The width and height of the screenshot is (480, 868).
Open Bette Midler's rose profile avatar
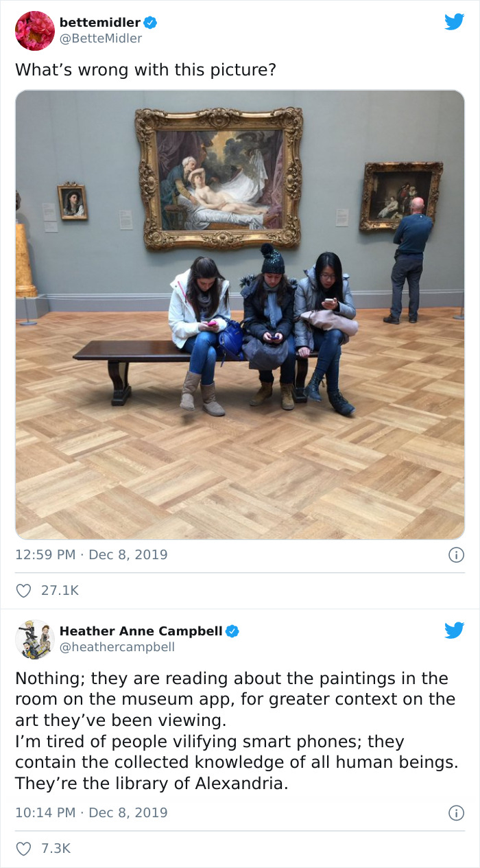pos(35,31)
